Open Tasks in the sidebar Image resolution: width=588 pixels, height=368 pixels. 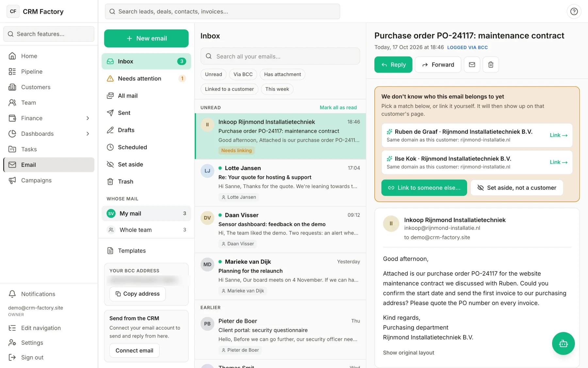[x=49, y=149]
